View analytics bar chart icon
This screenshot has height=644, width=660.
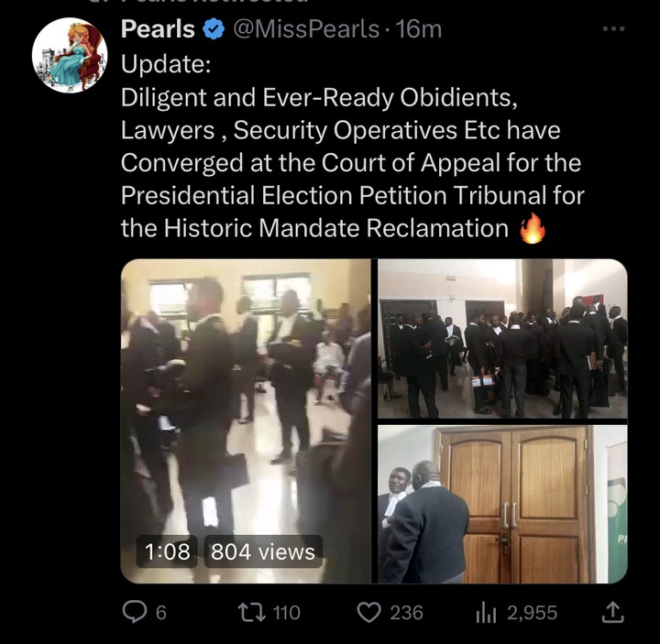(x=486, y=613)
